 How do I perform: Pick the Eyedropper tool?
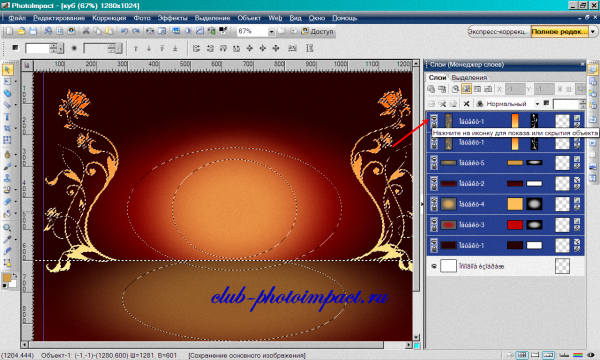[7, 239]
